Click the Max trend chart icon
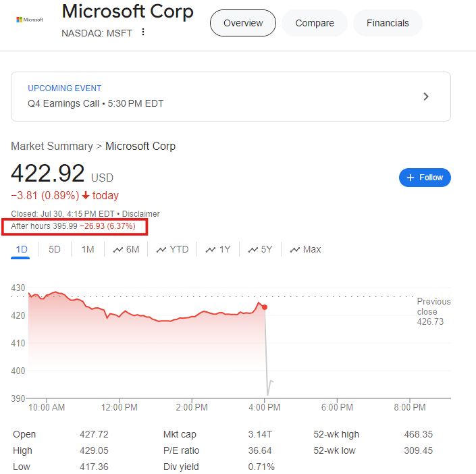The width and height of the screenshot is (476, 474). [295, 250]
